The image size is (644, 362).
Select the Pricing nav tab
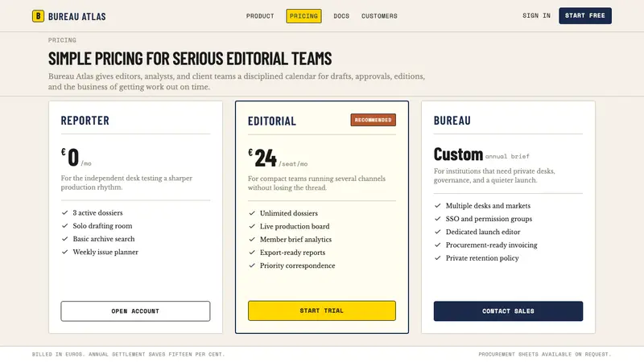click(x=303, y=16)
